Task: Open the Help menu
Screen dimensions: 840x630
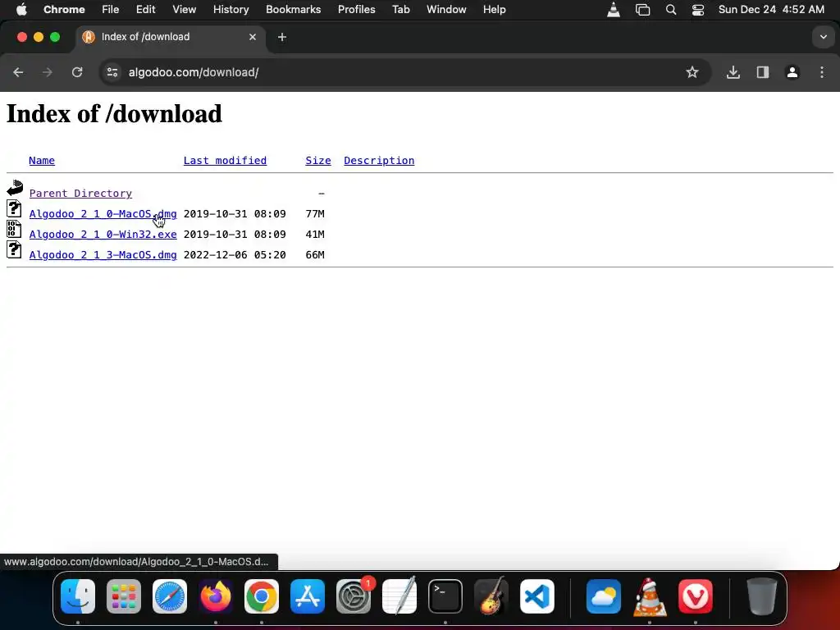Action: [494, 10]
